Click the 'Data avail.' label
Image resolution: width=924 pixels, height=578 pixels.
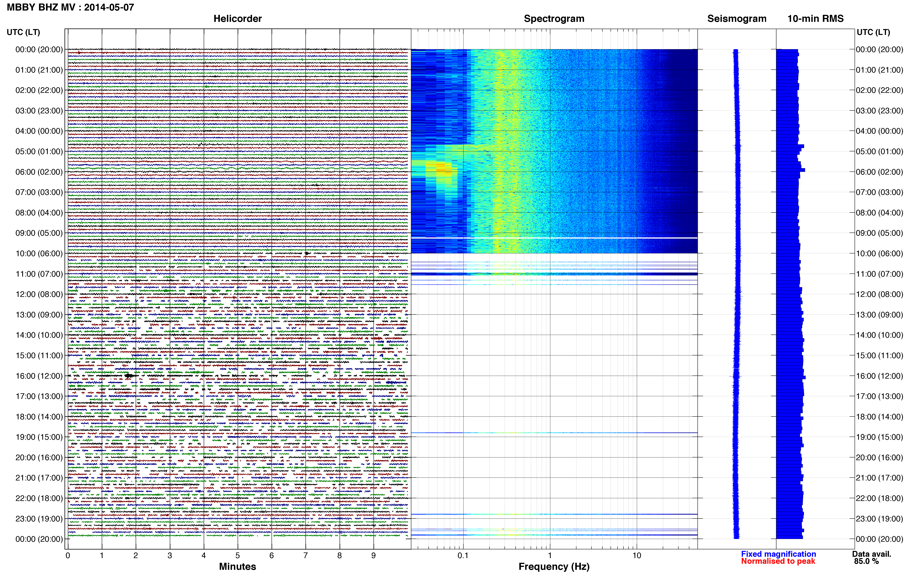[872, 554]
